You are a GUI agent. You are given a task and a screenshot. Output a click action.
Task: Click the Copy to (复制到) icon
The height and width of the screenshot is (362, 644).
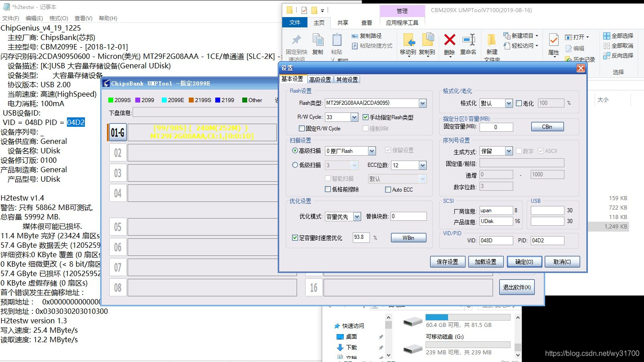coord(427,40)
